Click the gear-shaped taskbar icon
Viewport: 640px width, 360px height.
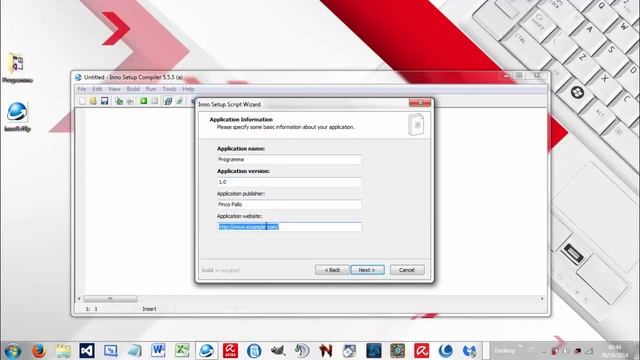(397, 351)
